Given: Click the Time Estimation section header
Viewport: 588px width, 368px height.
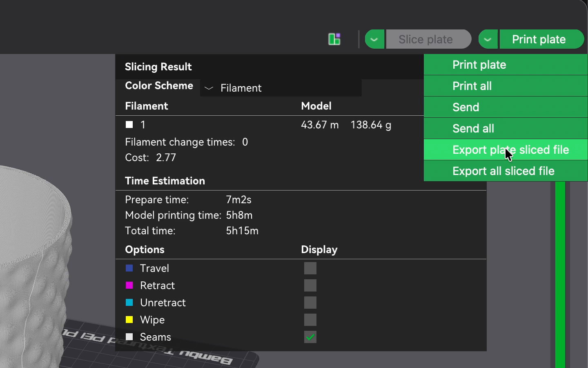Looking at the screenshot, I should pyautogui.click(x=165, y=181).
